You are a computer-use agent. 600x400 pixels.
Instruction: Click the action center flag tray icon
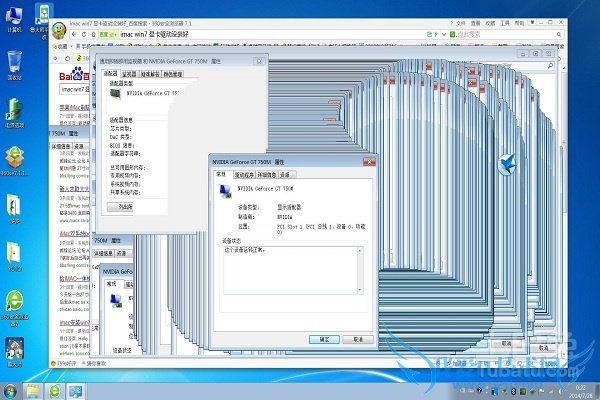pos(541,391)
